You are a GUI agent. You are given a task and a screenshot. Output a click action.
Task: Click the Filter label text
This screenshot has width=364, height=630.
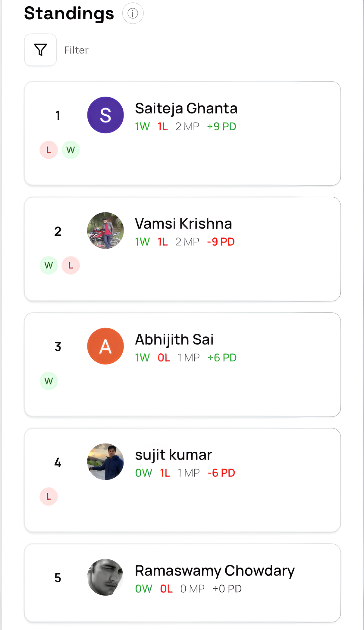click(x=77, y=50)
